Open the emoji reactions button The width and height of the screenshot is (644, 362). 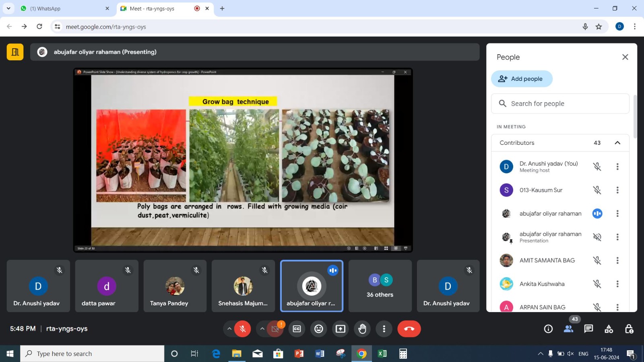click(319, 329)
